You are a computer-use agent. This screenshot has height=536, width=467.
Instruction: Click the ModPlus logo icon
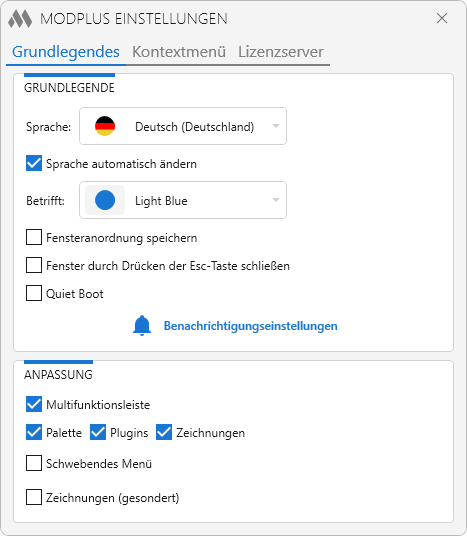coord(20,19)
